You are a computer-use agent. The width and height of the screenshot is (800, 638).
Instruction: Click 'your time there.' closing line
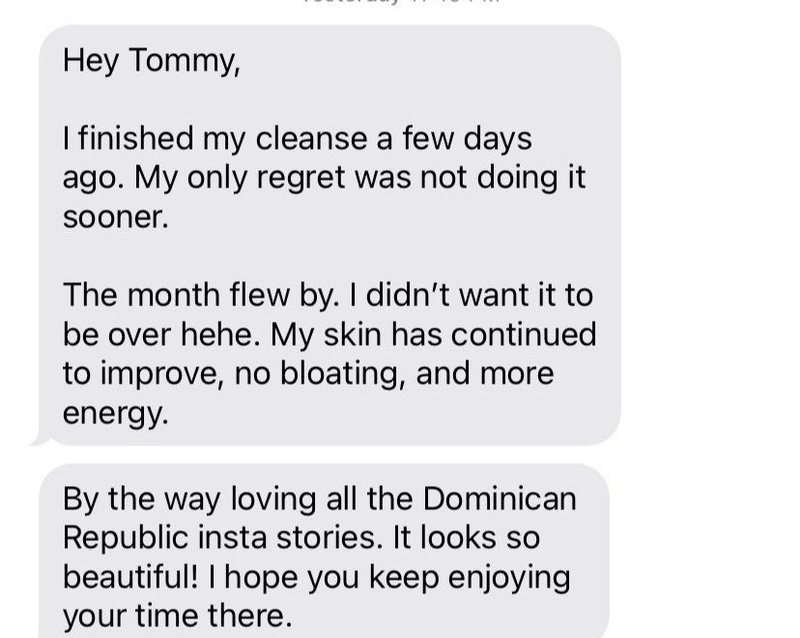tap(178, 616)
